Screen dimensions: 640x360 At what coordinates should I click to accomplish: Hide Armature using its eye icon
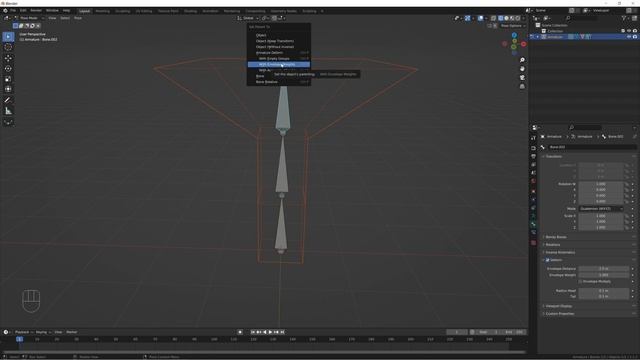(629, 37)
